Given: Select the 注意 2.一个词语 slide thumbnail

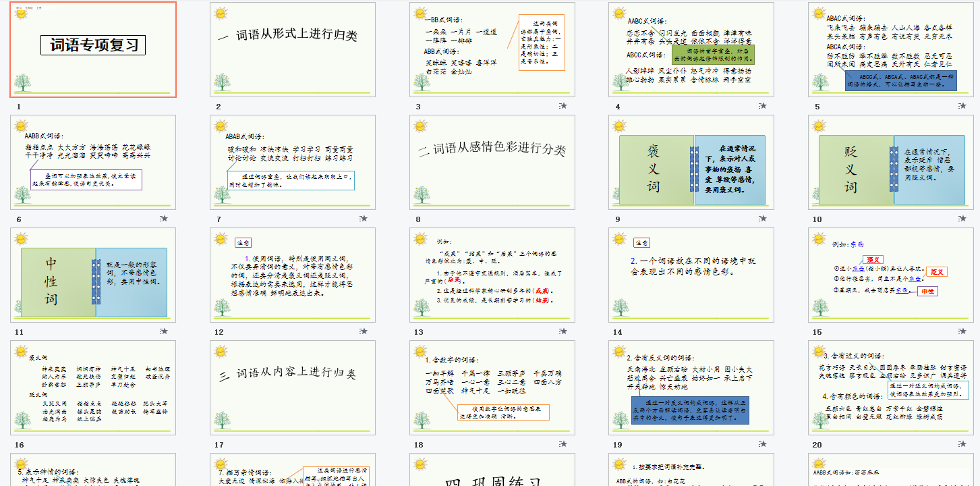Looking at the screenshot, I should pos(691,275).
